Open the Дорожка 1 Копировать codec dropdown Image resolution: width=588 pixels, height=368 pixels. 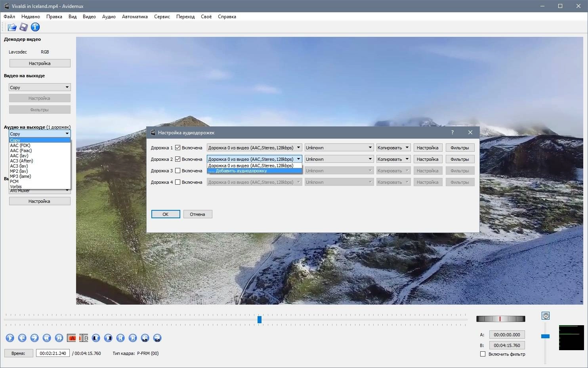[x=393, y=148]
